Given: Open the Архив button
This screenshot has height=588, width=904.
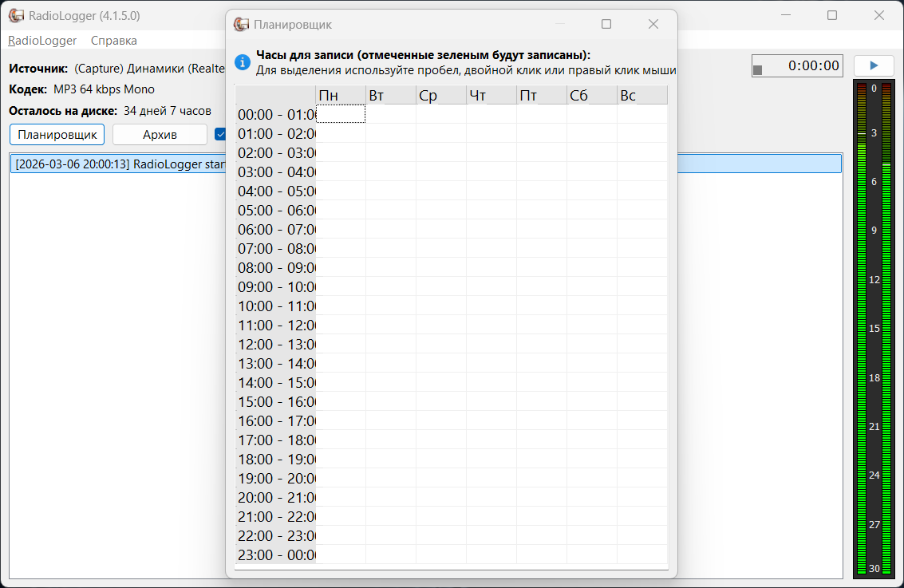Looking at the screenshot, I should [160, 134].
